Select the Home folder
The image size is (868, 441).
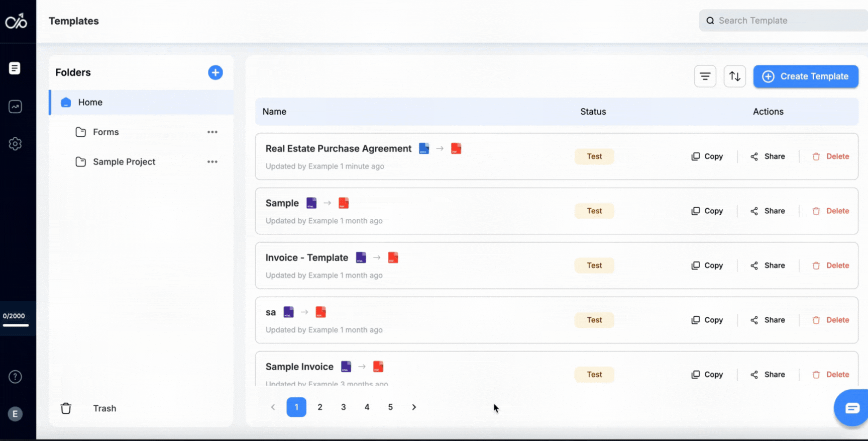[x=90, y=103]
